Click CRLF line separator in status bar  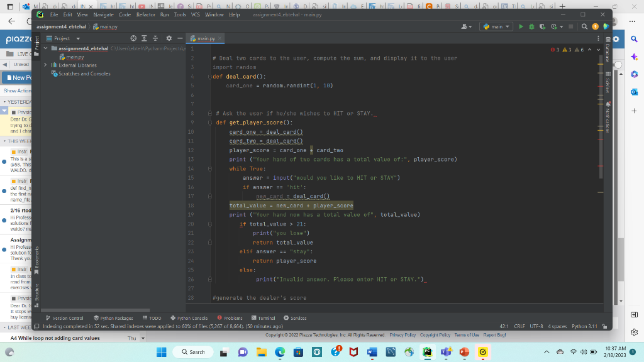click(519, 326)
